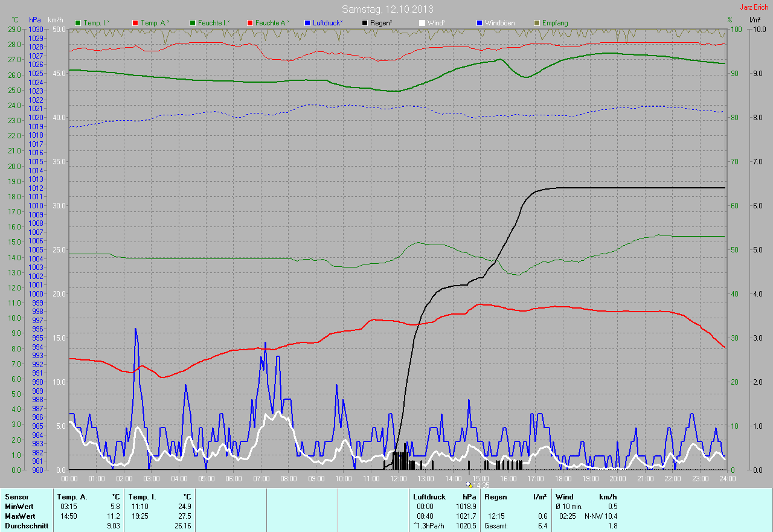This screenshot has width=773, height=532.
Task: Click the indoor average value "26.16"
Action: [x=182, y=526]
